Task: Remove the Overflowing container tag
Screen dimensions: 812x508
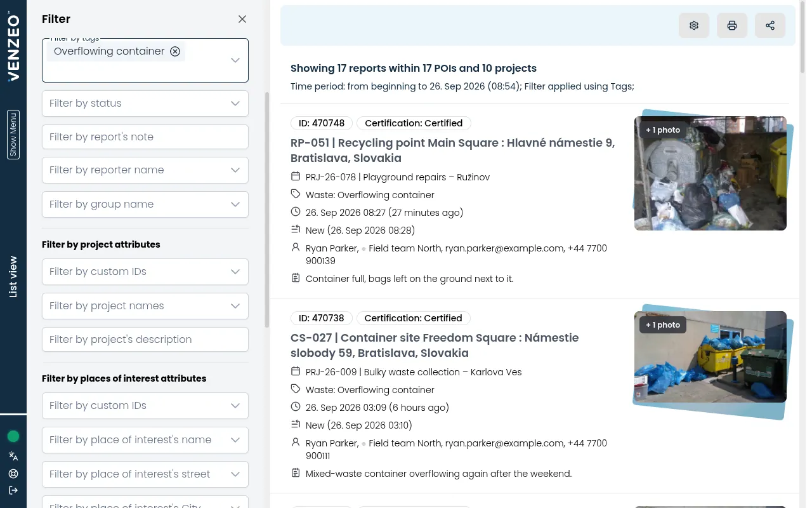Action: (x=175, y=51)
